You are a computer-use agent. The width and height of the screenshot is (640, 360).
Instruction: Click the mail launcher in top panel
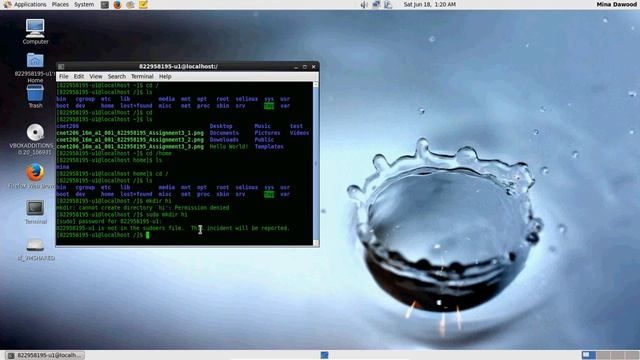point(130,4)
